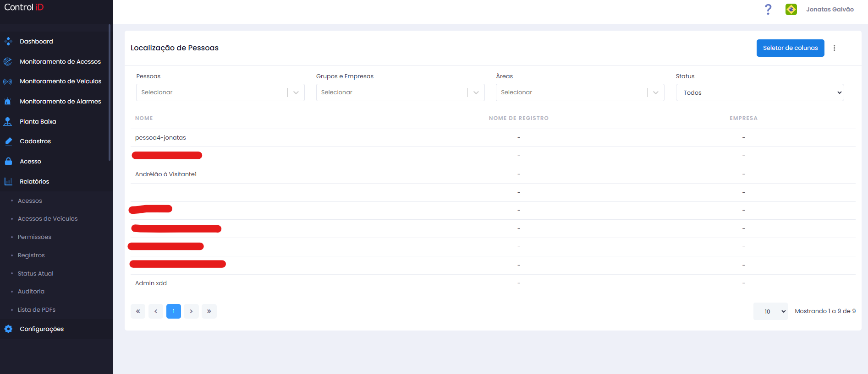Click the Control iD logo

coord(24,7)
